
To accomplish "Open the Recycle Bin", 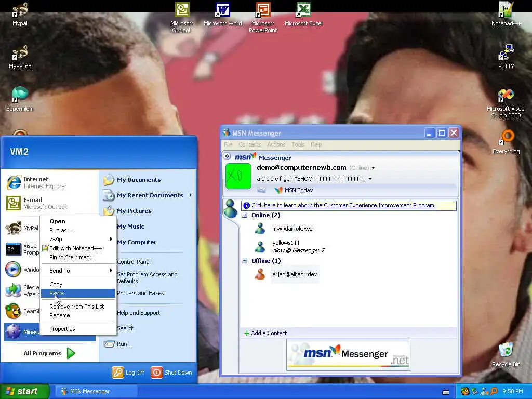I will [x=506, y=354].
